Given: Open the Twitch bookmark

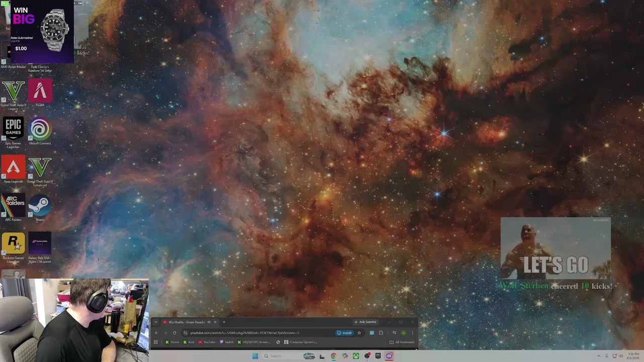Looking at the screenshot, I should 226,342.
